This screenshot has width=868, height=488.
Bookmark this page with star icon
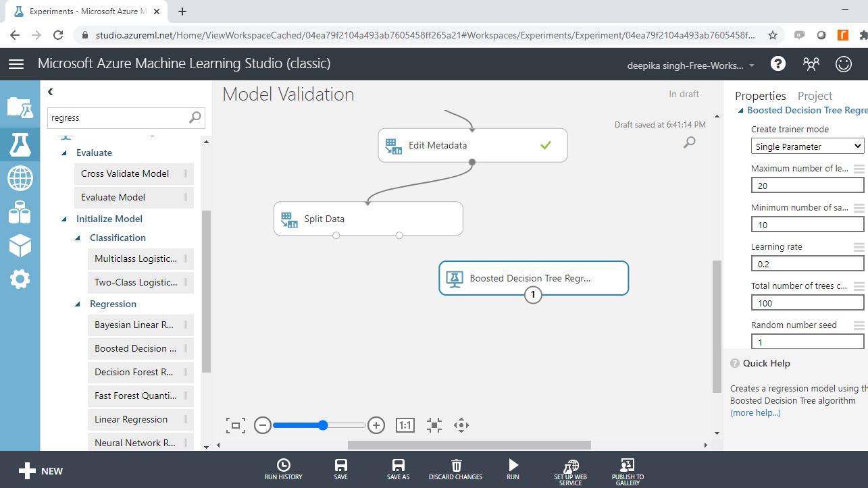(773, 35)
